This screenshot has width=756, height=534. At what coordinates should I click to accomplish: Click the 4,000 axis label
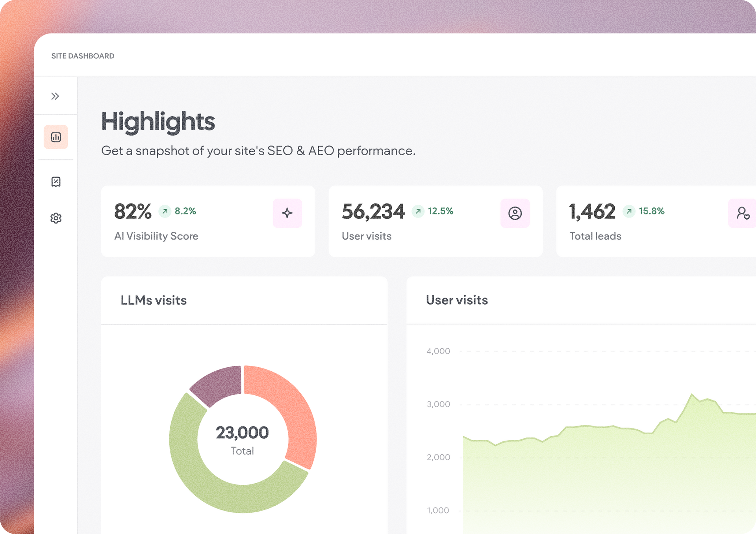click(438, 351)
